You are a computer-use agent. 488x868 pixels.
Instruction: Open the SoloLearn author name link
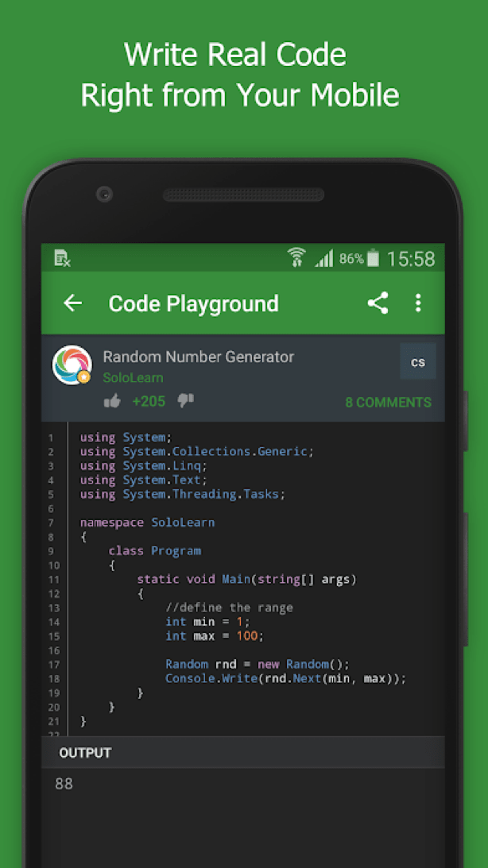pos(133,377)
